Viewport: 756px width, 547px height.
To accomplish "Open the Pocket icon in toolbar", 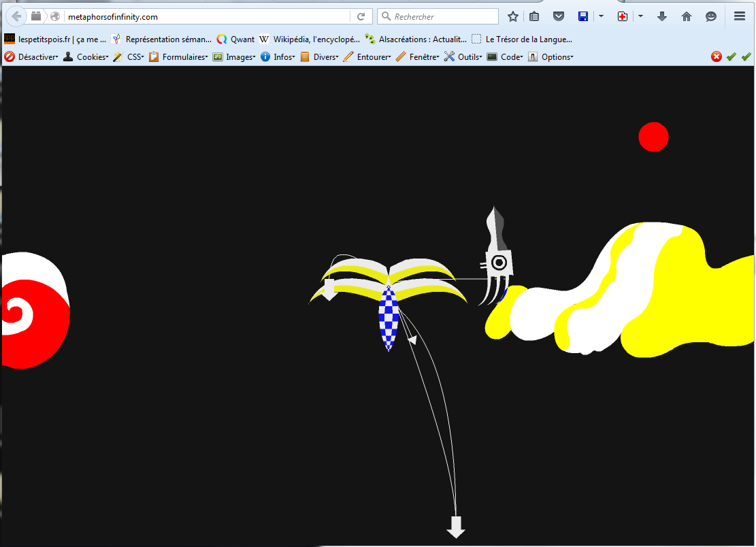I will coord(558,16).
